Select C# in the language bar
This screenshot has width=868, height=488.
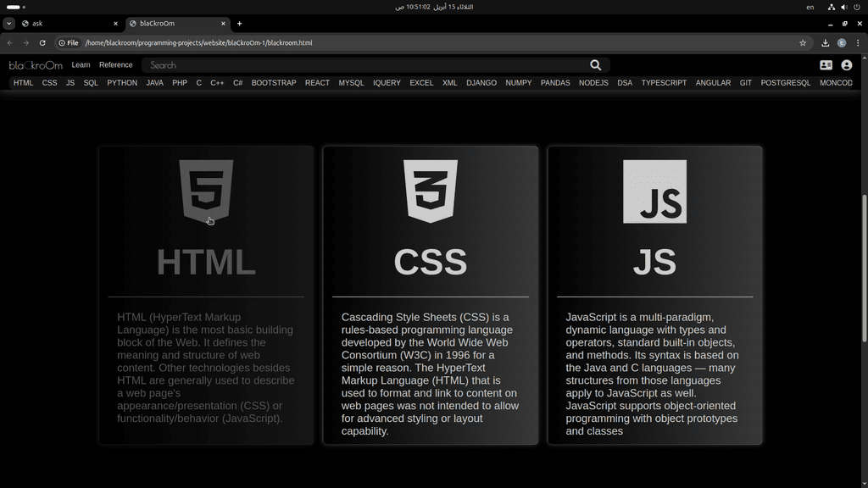(238, 83)
